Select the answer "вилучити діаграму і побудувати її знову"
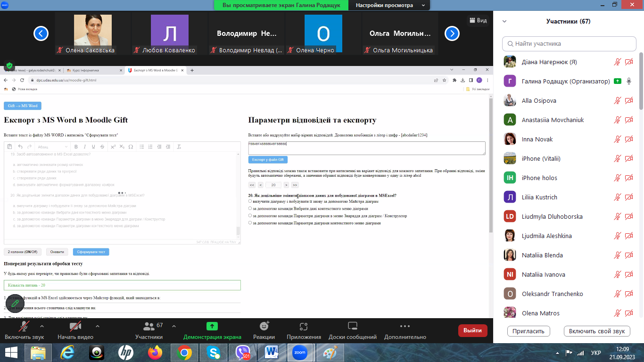This screenshot has height=362, width=644. pyautogui.click(x=250, y=202)
